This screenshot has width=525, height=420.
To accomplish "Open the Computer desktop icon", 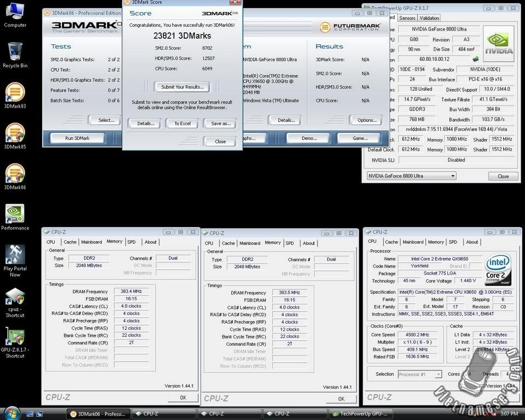I will click(x=15, y=15).
